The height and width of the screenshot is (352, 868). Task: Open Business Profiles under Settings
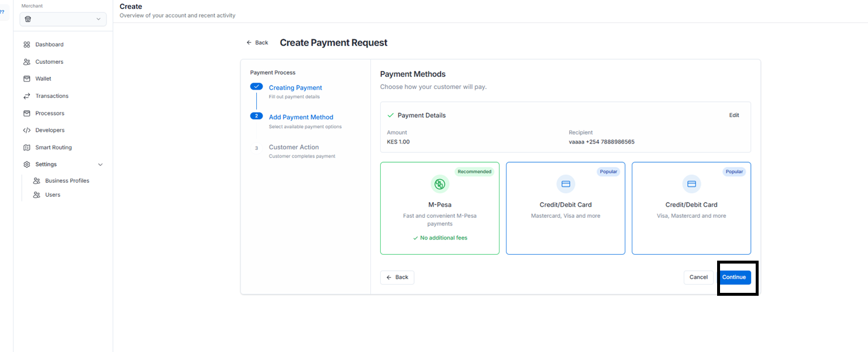[67, 181]
